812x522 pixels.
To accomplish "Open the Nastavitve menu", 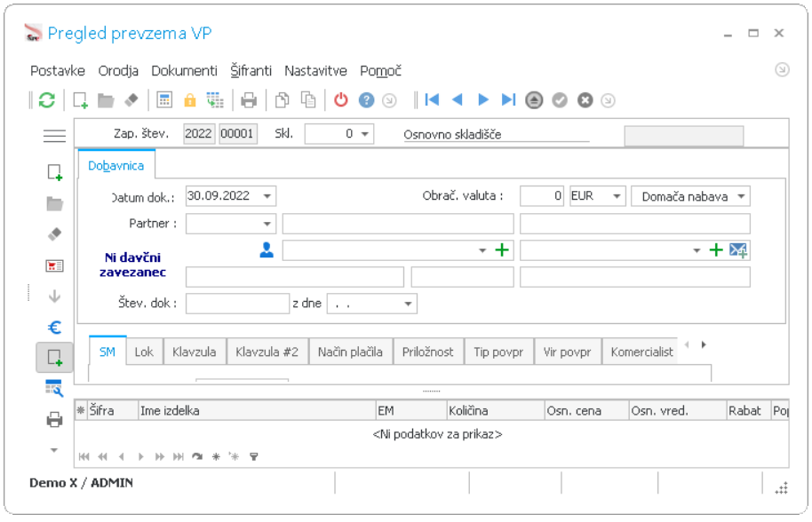I will pyautogui.click(x=315, y=71).
